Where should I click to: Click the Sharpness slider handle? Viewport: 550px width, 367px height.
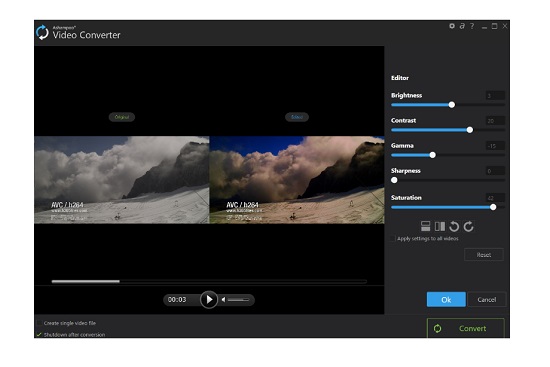394,180
